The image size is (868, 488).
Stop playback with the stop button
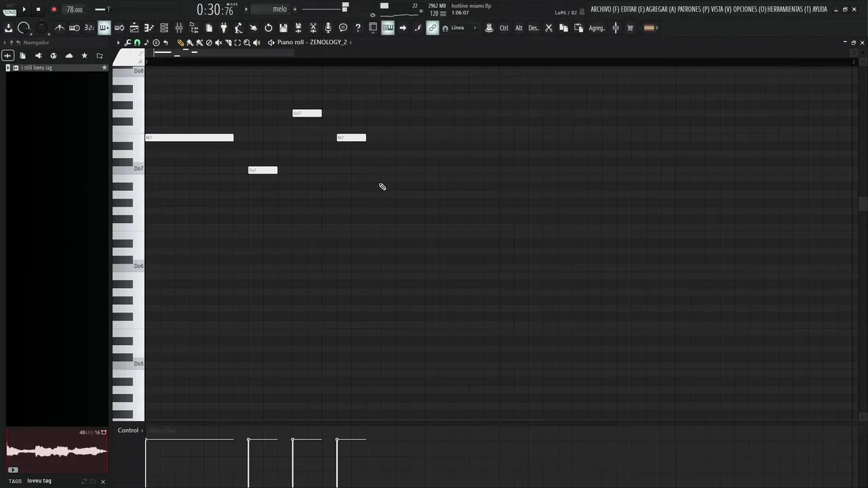(38, 9)
